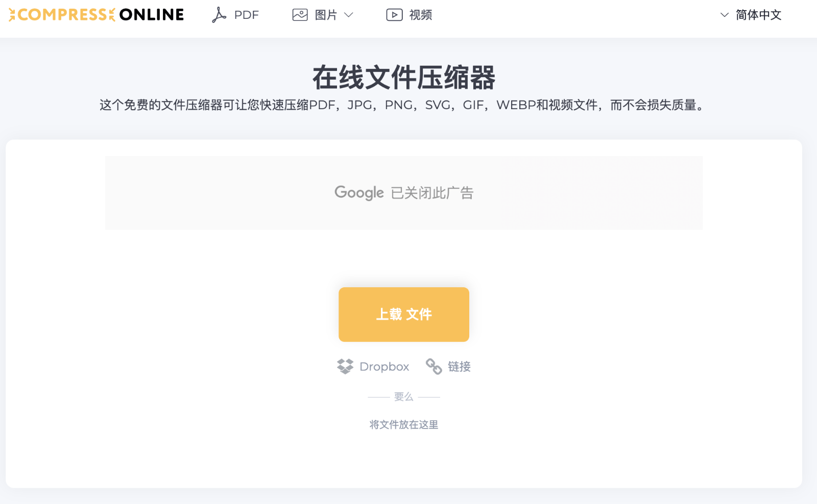Click the Dropbox text label

[385, 366]
